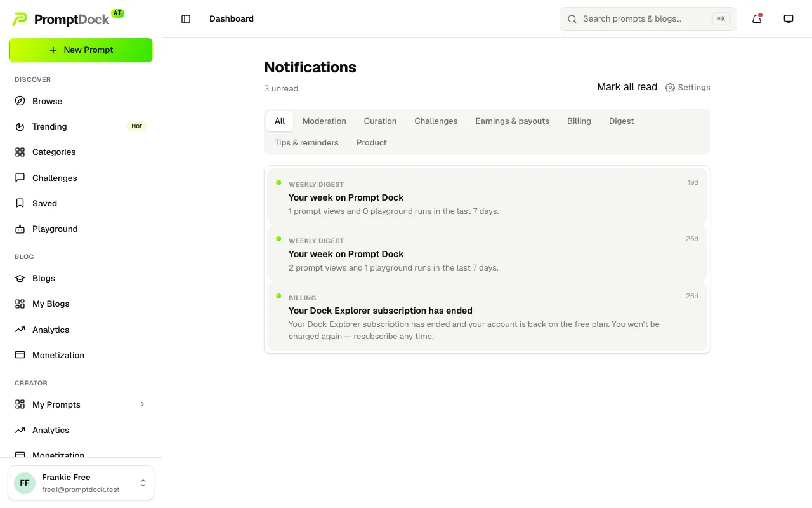Viewport: 812px width, 508px height.
Task: Click the plus icon in New Prompt
Action: [x=53, y=50]
